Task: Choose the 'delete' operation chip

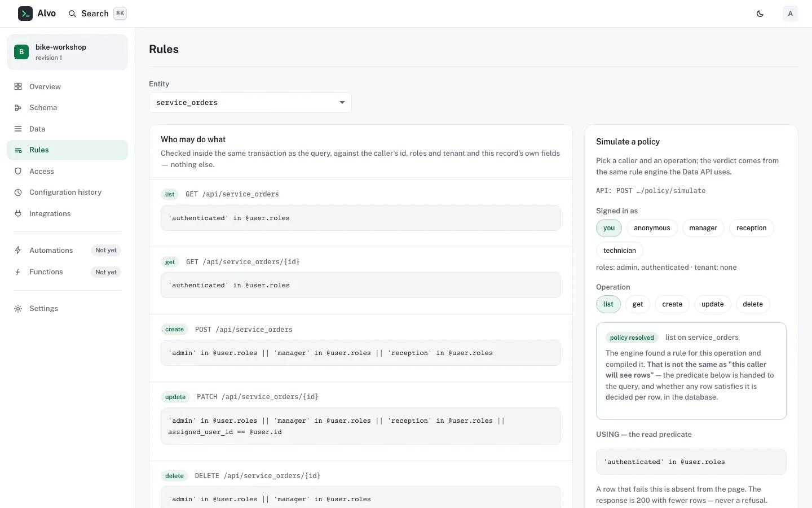Action: click(753, 304)
